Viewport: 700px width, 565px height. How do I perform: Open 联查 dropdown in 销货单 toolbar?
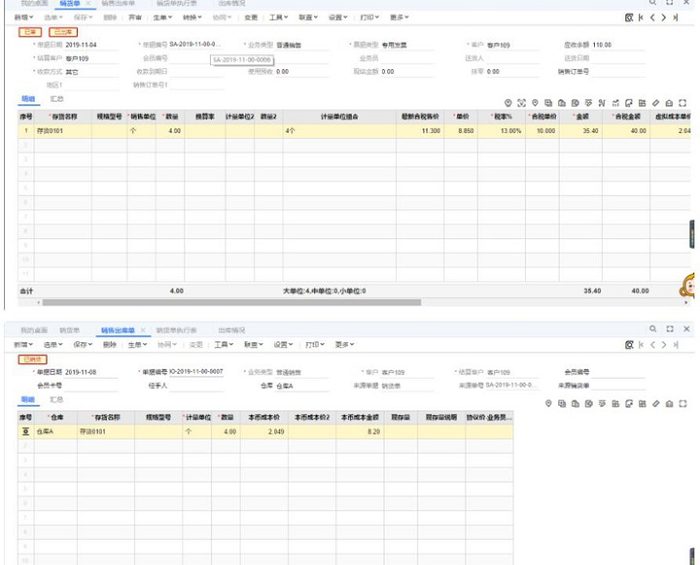click(308, 17)
